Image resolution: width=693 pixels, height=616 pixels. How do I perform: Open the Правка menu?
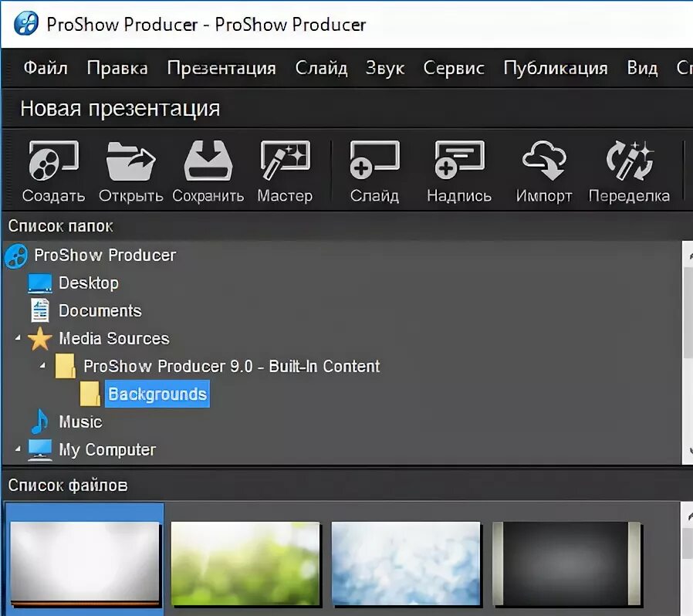coord(117,68)
